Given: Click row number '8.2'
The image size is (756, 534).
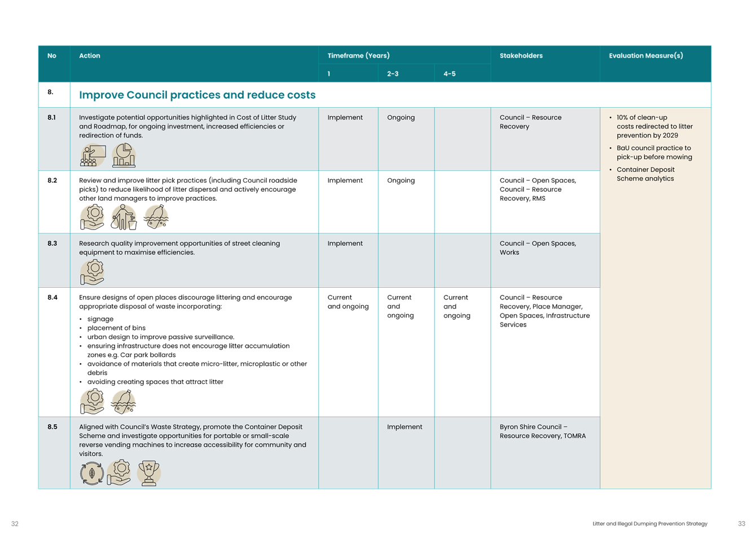Looking at the screenshot, I should [x=52, y=180].
